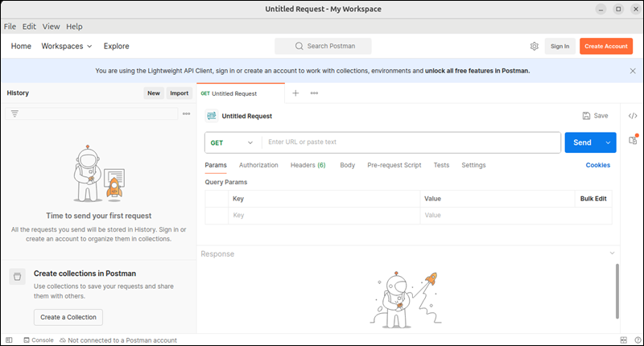Click the Create Account button
Viewport: 644px width, 346px height.
point(606,47)
